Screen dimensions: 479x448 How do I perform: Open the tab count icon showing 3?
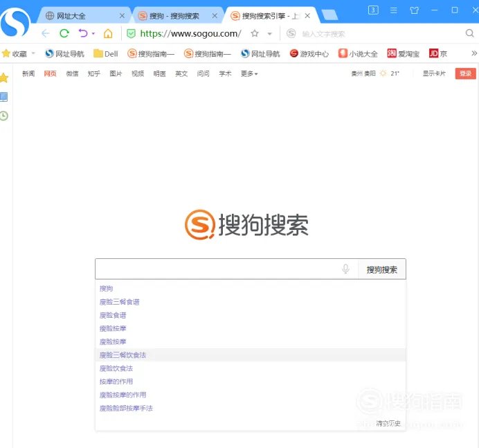[373, 10]
